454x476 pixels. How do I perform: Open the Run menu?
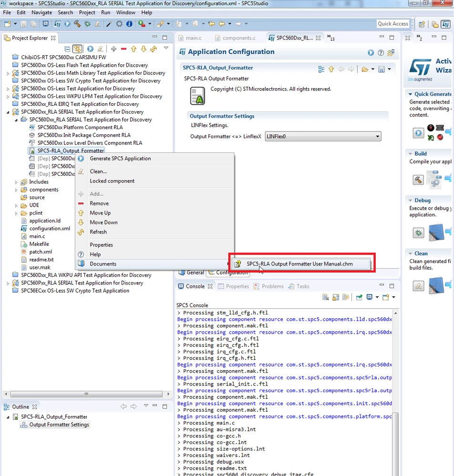point(105,12)
